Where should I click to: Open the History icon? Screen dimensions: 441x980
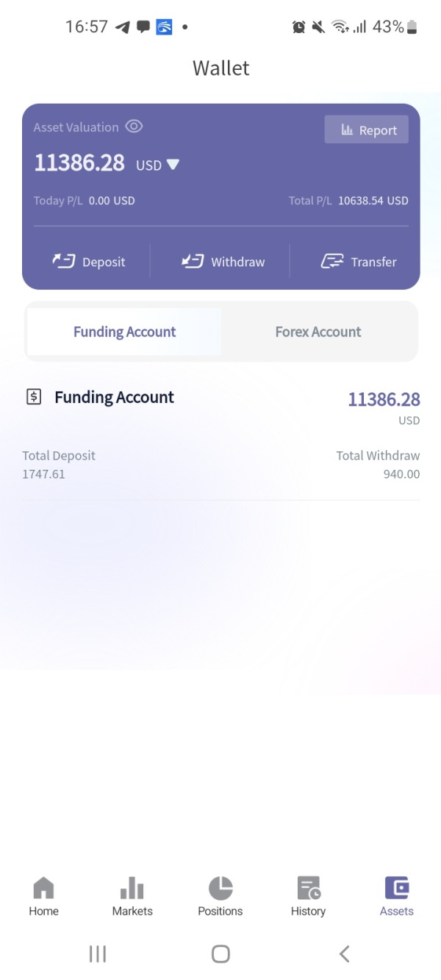tap(308, 888)
